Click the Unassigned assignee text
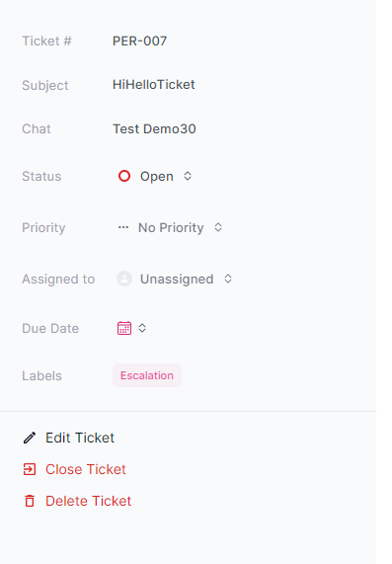The height and width of the screenshot is (564, 392). (177, 279)
